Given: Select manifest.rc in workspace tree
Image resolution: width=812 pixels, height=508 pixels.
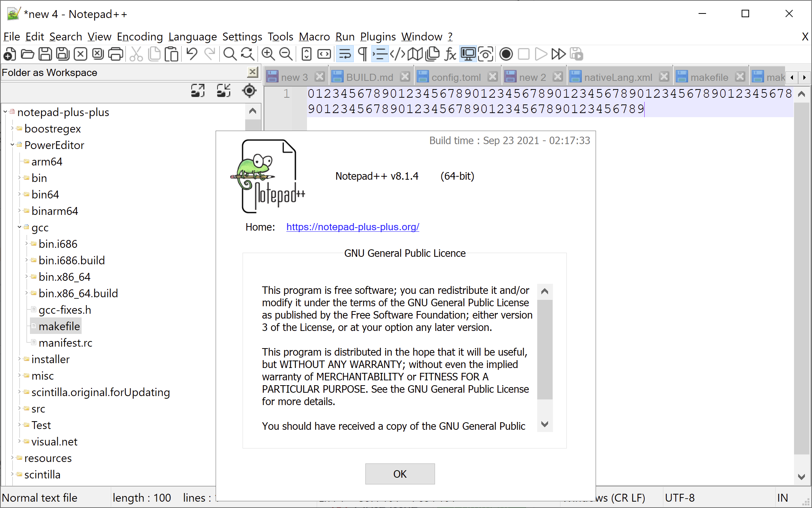Looking at the screenshot, I should click(65, 343).
